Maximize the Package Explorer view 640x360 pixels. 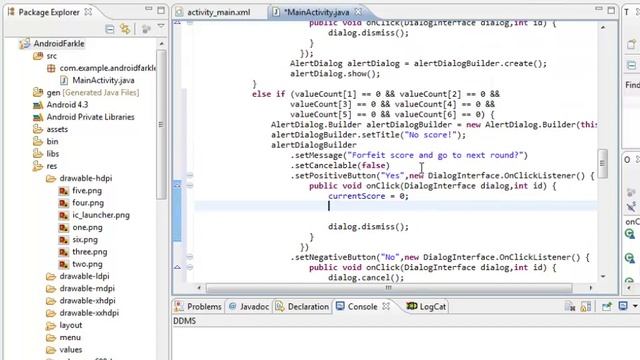tap(161, 10)
